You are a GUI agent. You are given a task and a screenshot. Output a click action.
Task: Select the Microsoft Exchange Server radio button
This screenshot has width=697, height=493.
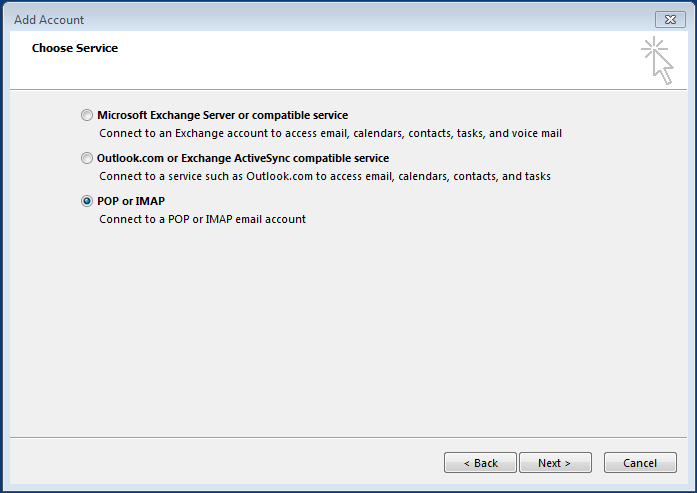tap(87, 115)
